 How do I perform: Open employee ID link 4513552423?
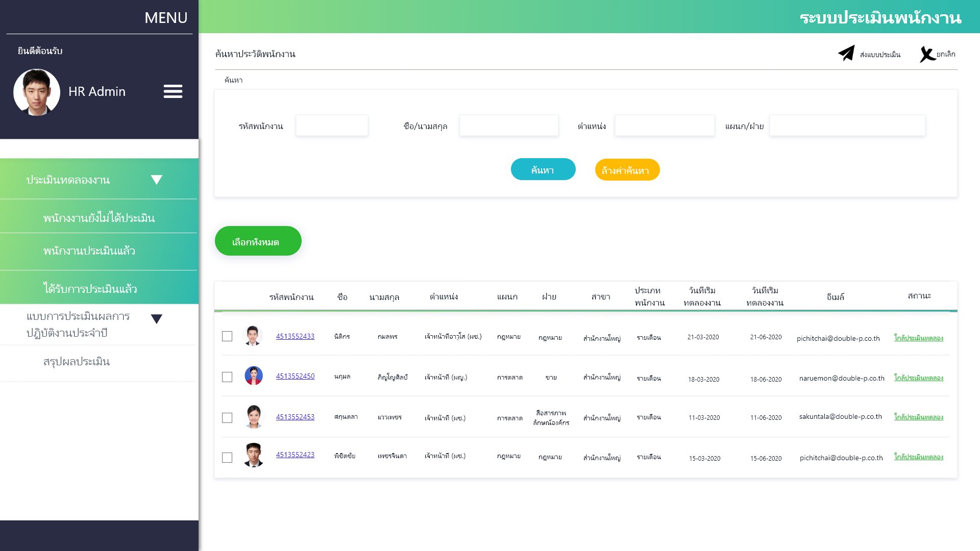click(x=295, y=455)
